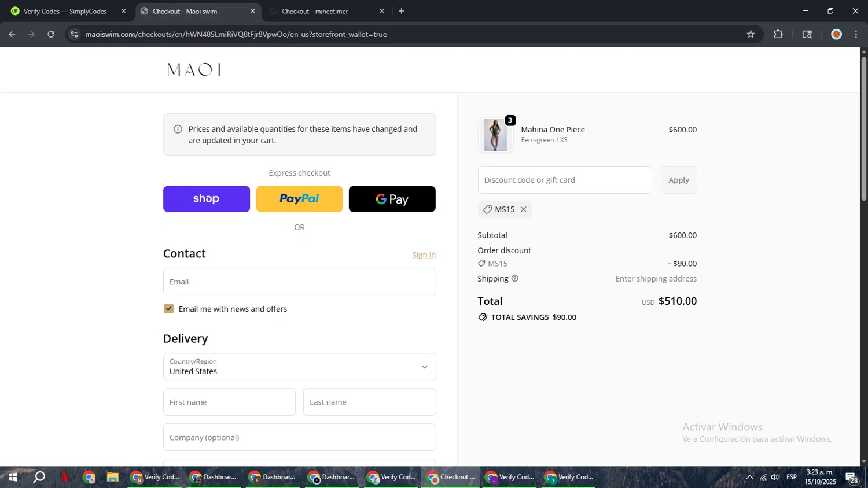Click the Discount code or gift card field
This screenshot has height=488, width=868.
coord(565,180)
